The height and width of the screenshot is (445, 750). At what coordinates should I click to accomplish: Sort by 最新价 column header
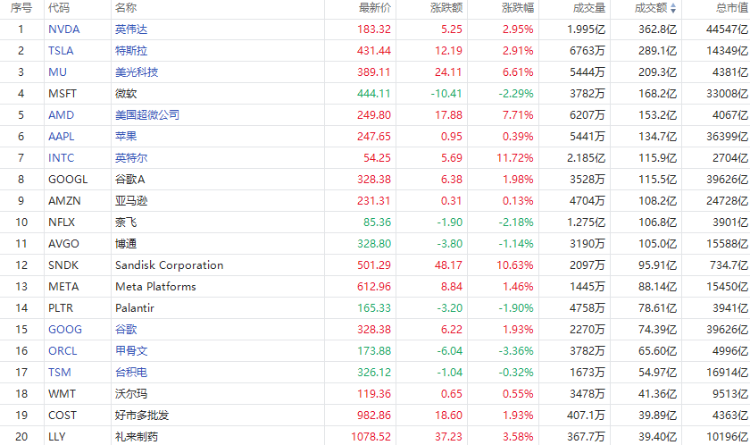pyautogui.click(x=375, y=8)
